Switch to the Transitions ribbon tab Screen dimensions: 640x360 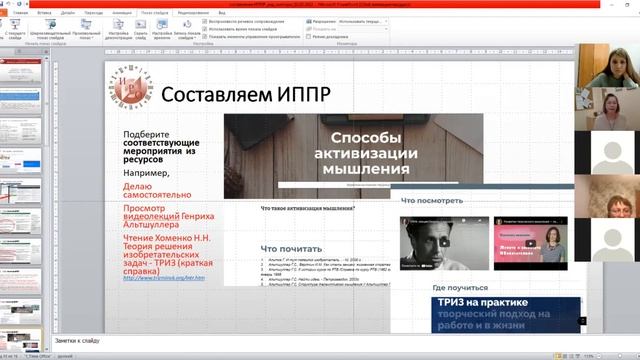pyautogui.click(x=93, y=13)
